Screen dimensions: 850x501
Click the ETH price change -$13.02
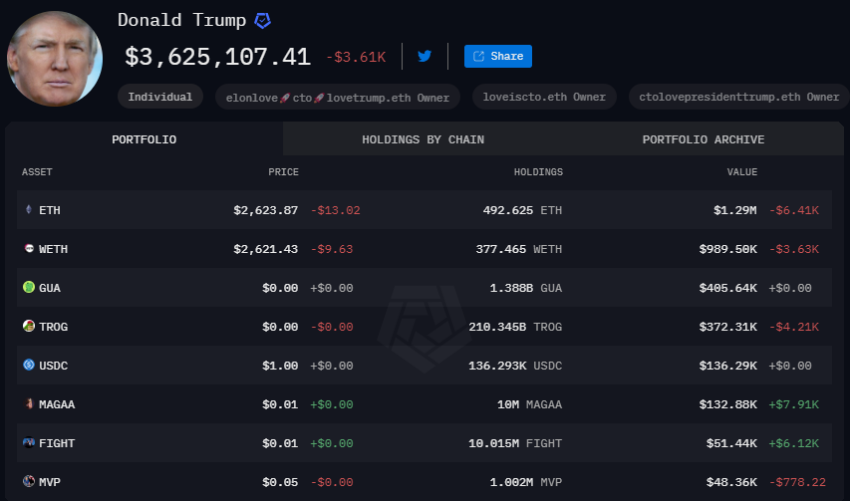(336, 210)
